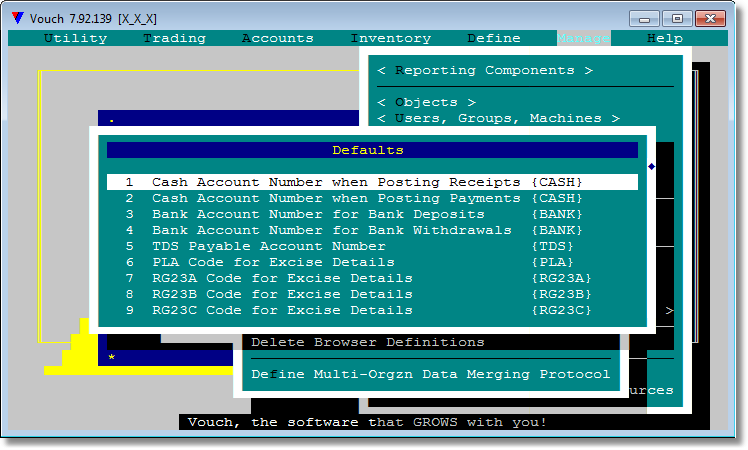The height and width of the screenshot is (450, 748).
Task: Open the Utility menu
Action: click(x=75, y=38)
